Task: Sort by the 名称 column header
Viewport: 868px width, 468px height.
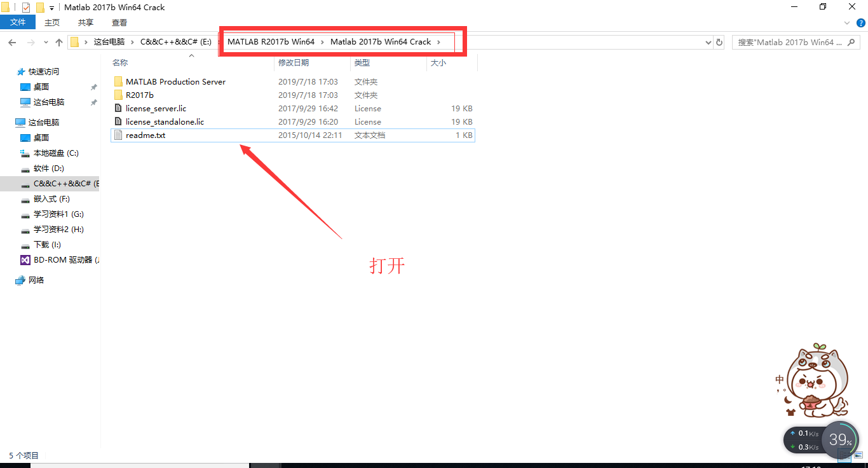Action: tap(119, 63)
